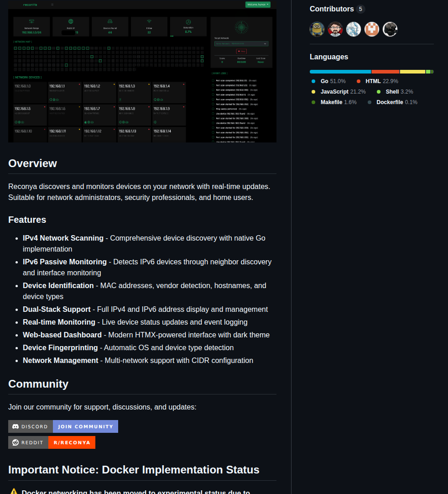The width and height of the screenshot is (448, 494).
Task: Select the IPv6 Passive Monitoring feature text
Action: point(147,267)
